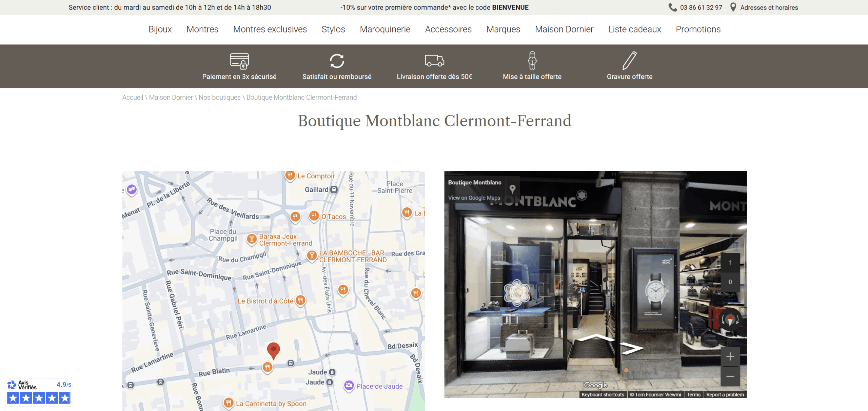Click the phone icon next to 03 86 61 32 97
Viewport: 868px width, 411px height.
[673, 7]
